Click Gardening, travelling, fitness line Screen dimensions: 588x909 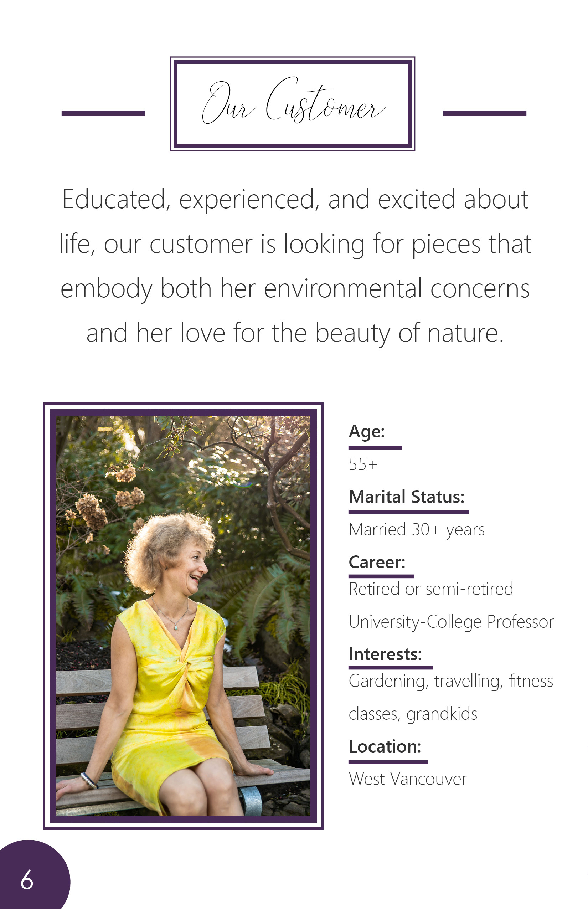click(451, 681)
